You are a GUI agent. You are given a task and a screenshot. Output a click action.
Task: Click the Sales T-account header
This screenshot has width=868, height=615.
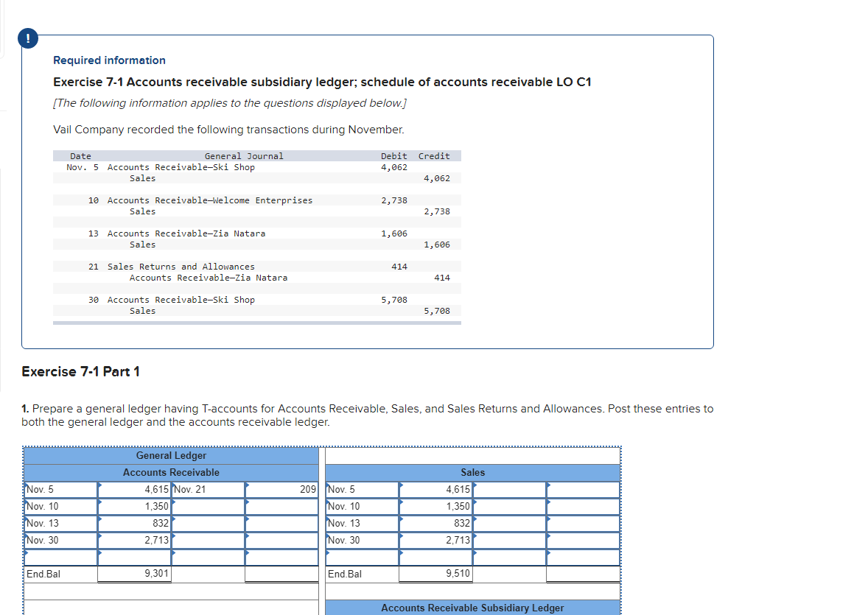(473, 472)
